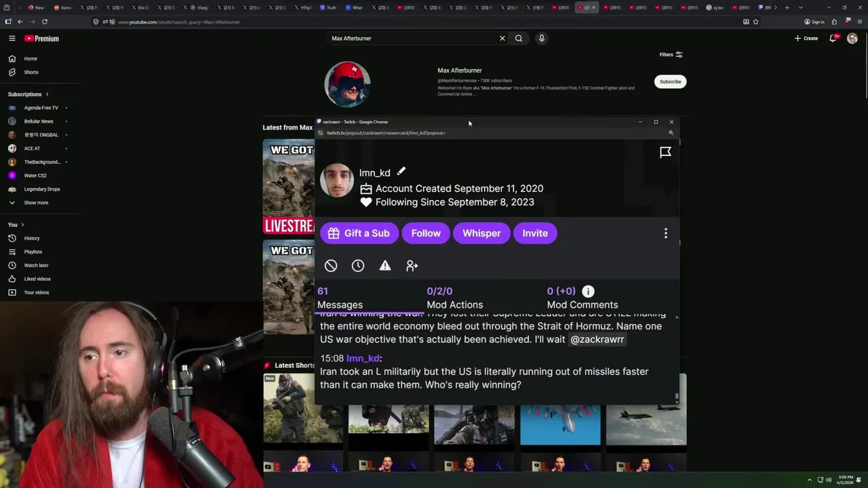Open Max Afterburner channel avatar
868x488 pixels.
tap(347, 85)
